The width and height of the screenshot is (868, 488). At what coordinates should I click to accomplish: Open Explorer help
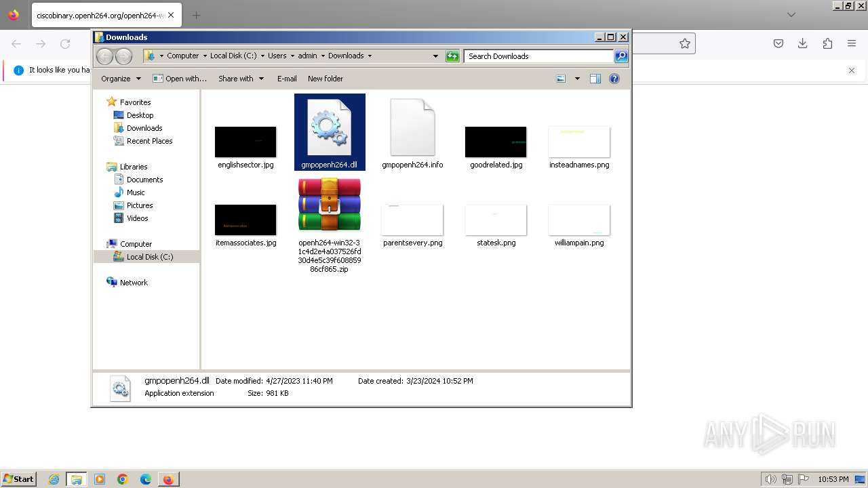point(614,79)
